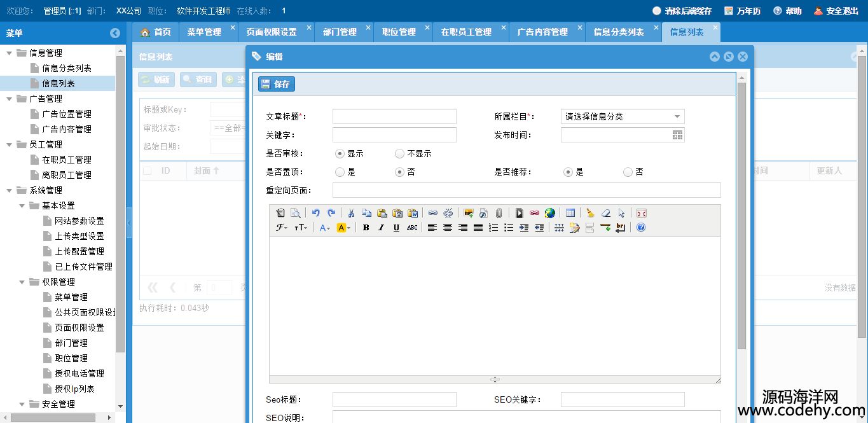This screenshot has height=423, width=868.
Task: Click the Cut scissors icon
Action: pos(350,213)
